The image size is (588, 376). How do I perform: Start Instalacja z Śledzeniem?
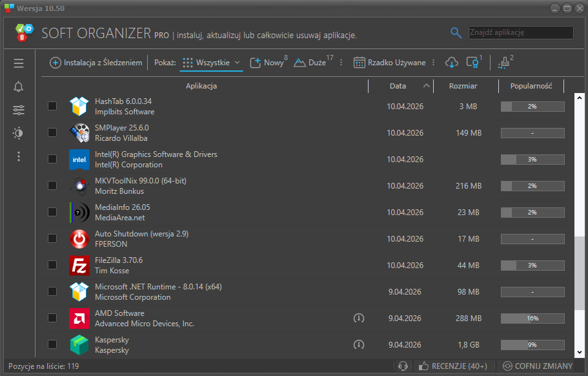[96, 63]
